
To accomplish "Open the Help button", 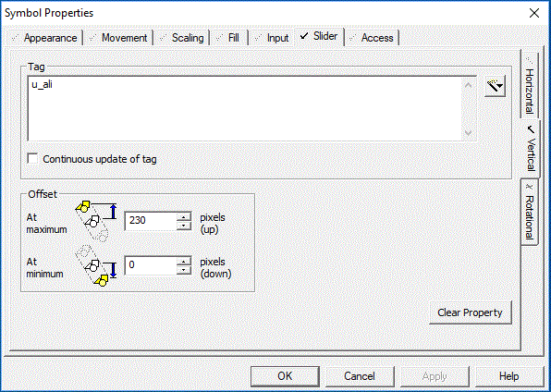I will 508,376.
